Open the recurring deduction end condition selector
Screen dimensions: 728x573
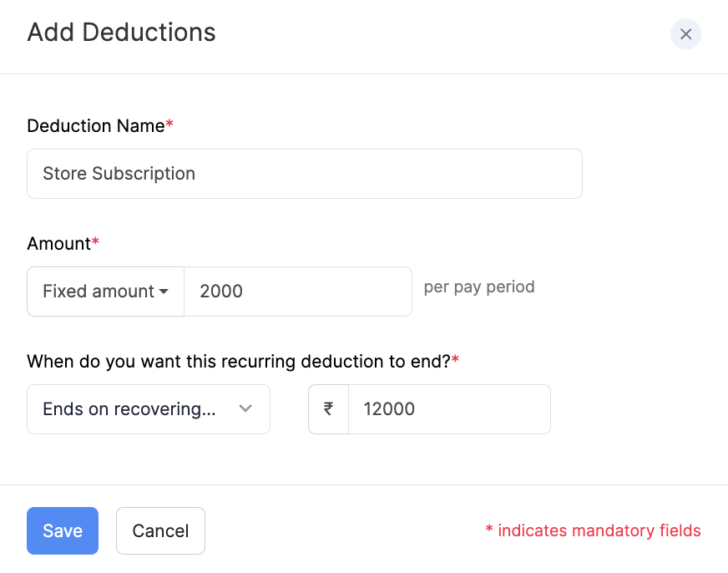[148, 408]
